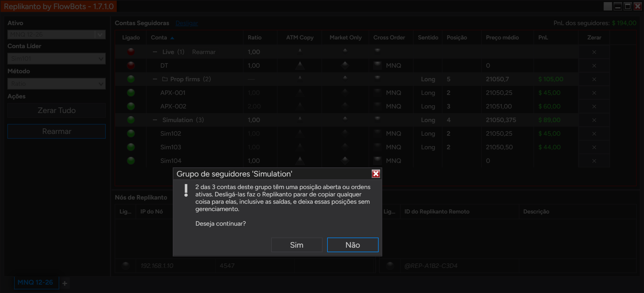Toggle the Ligado light for Prop firms group
This screenshot has width=644, height=293.
[131, 79]
